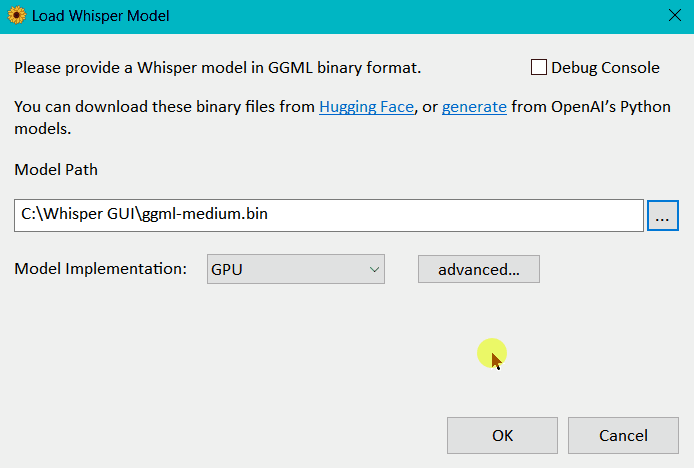Screen dimensions: 694x468
Task: Browse for model file with ellipsis button
Action: click(x=663, y=215)
